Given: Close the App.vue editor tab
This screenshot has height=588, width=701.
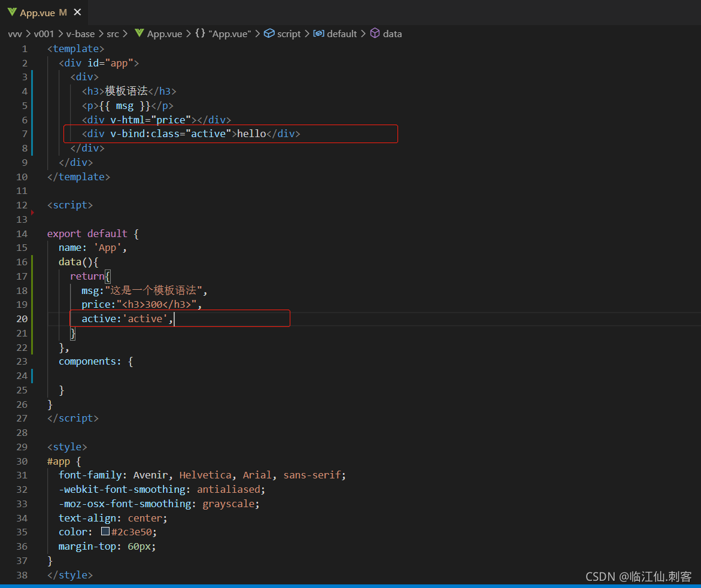Looking at the screenshot, I should (77, 12).
